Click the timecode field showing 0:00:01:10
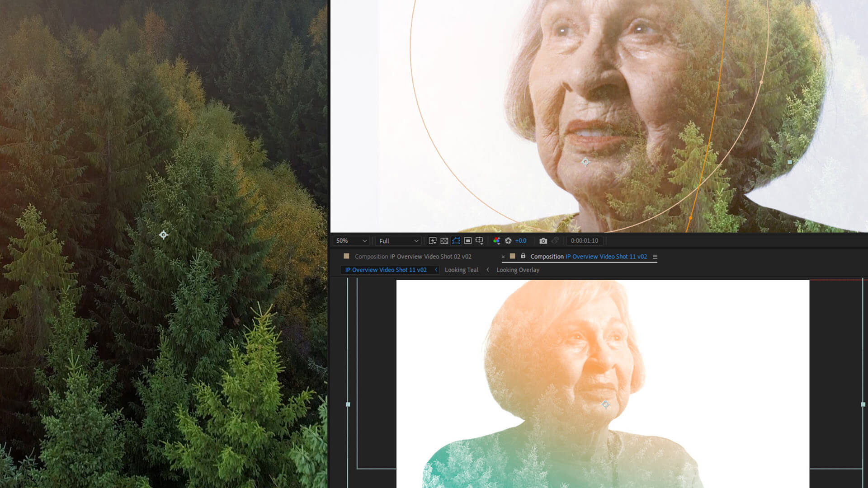This screenshot has width=868, height=488. (x=585, y=240)
